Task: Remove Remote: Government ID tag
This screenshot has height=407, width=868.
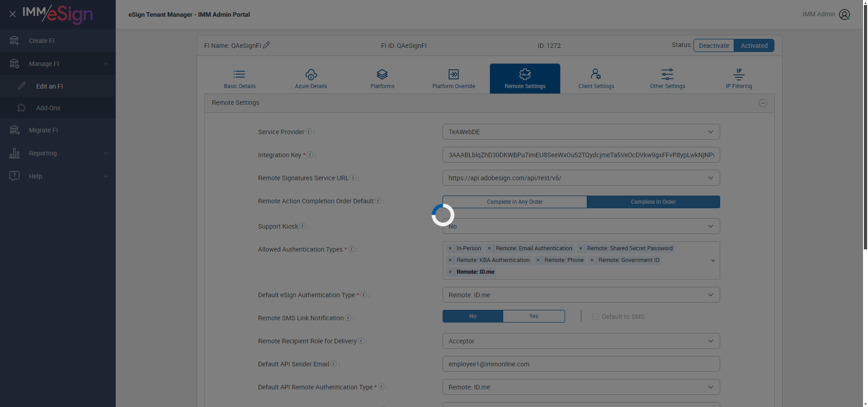Action: click(592, 260)
